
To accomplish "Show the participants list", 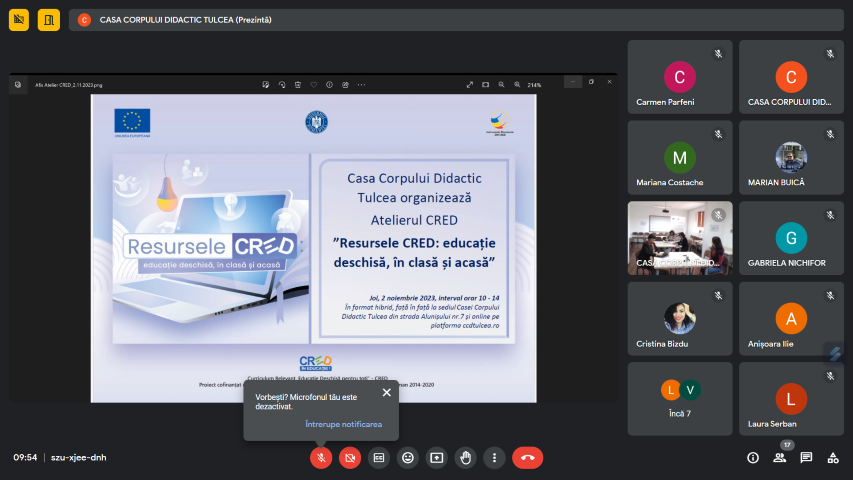I will 779,457.
